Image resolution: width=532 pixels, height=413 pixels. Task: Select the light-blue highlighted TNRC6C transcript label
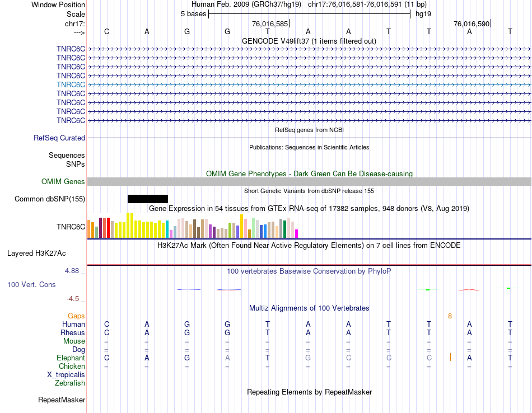(71, 85)
